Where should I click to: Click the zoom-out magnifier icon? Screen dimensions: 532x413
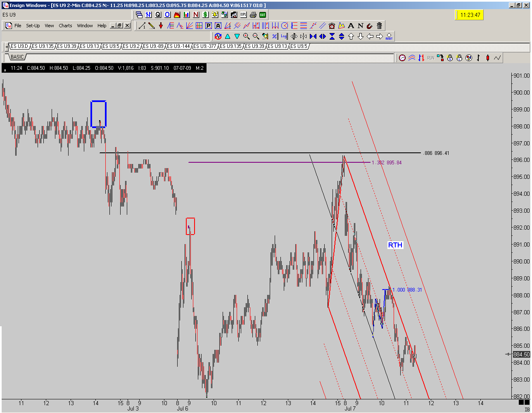pyautogui.click(x=256, y=36)
